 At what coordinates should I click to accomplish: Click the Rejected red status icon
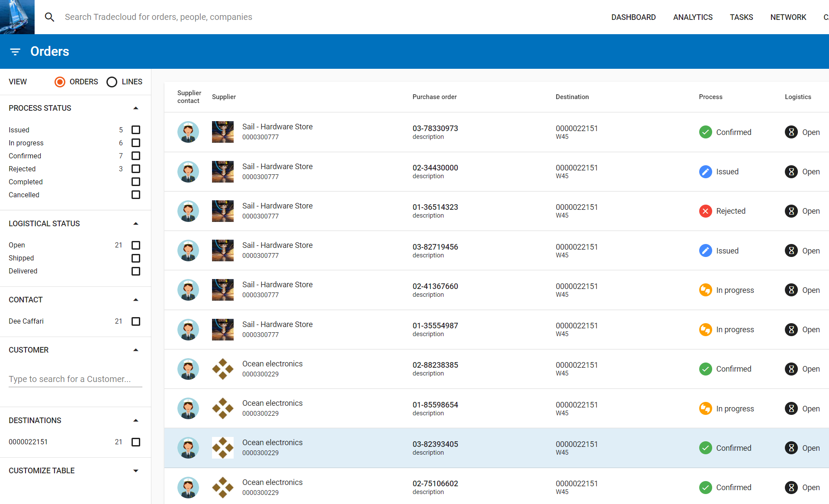[705, 211]
